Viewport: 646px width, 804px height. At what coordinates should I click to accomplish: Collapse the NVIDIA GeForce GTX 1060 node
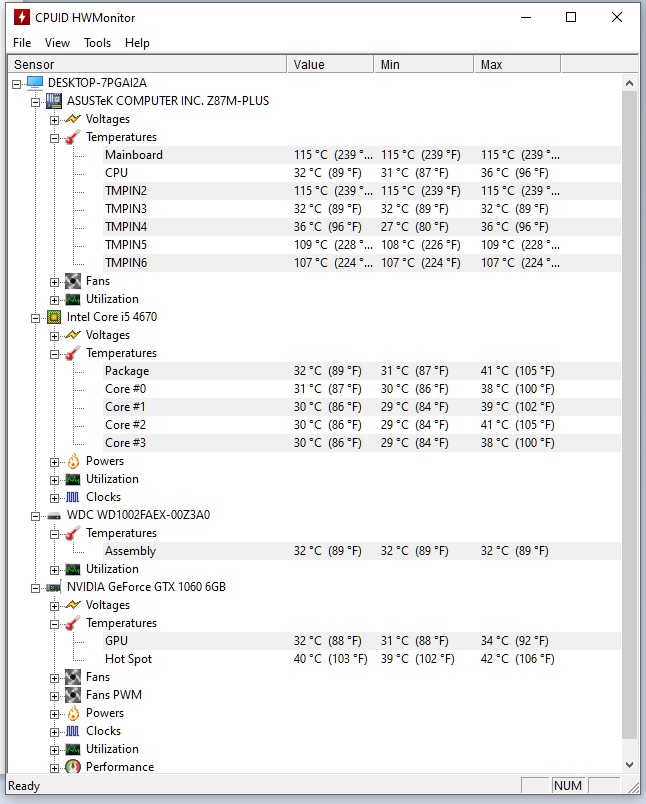(x=35, y=589)
